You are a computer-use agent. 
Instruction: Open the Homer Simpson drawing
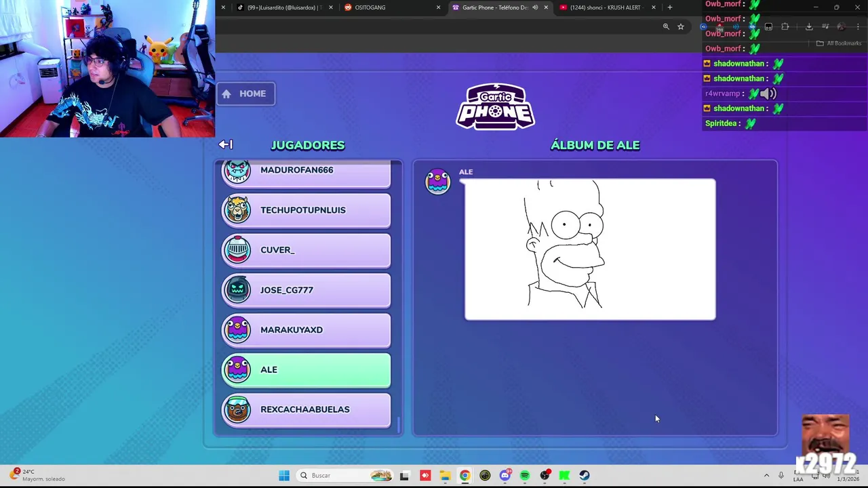[x=590, y=249]
